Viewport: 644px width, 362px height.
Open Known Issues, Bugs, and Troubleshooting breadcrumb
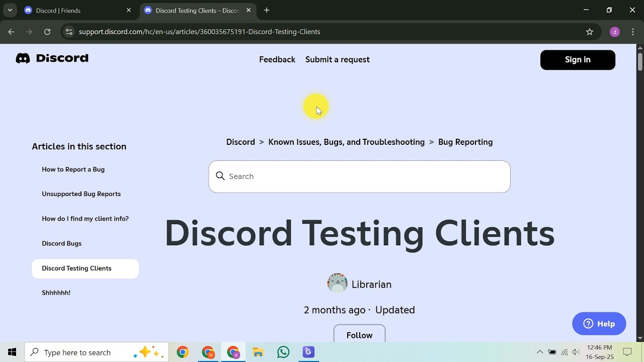(347, 142)
